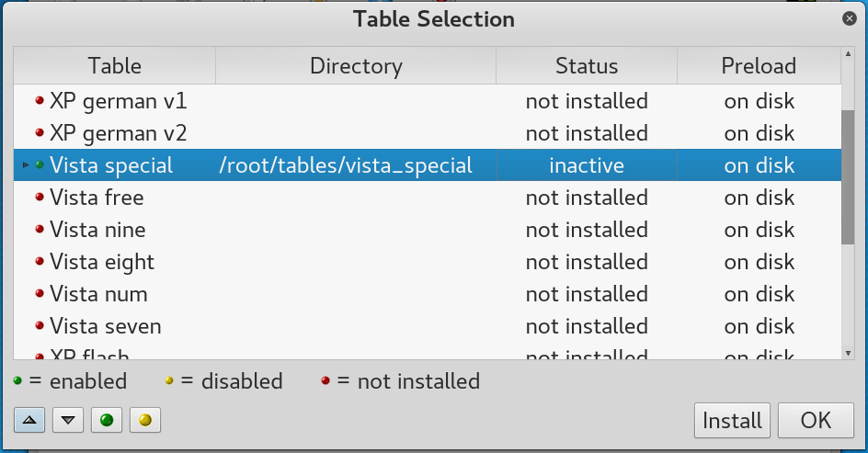Click red status dot beside XP german v1

click(40, 101)
